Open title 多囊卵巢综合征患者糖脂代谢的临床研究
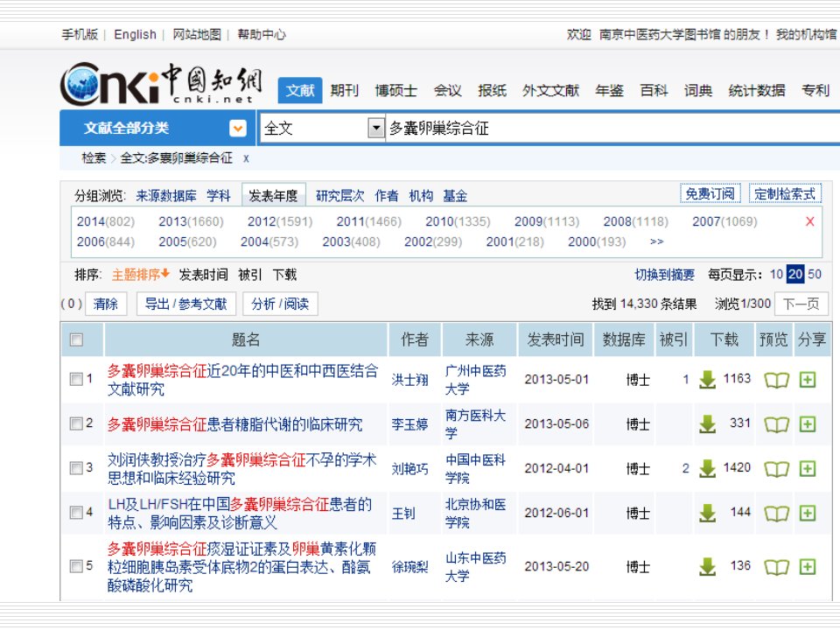840x630 pixels. (234, 424)
